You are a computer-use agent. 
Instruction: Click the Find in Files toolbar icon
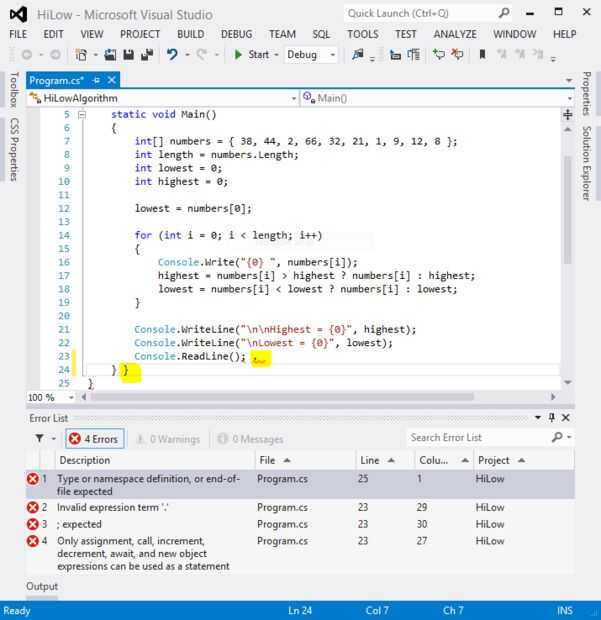point(358,54)
